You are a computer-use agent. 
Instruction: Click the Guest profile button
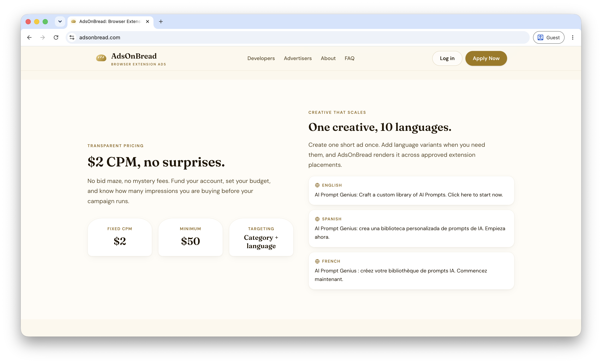pos(548,37)
